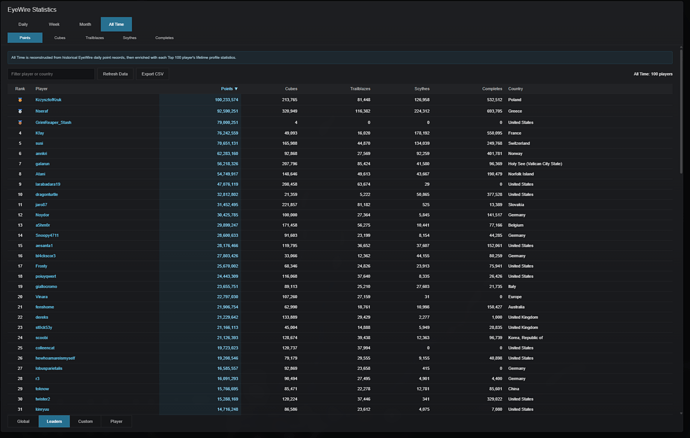Open player twister2's profile link

(x=43, y=399)
